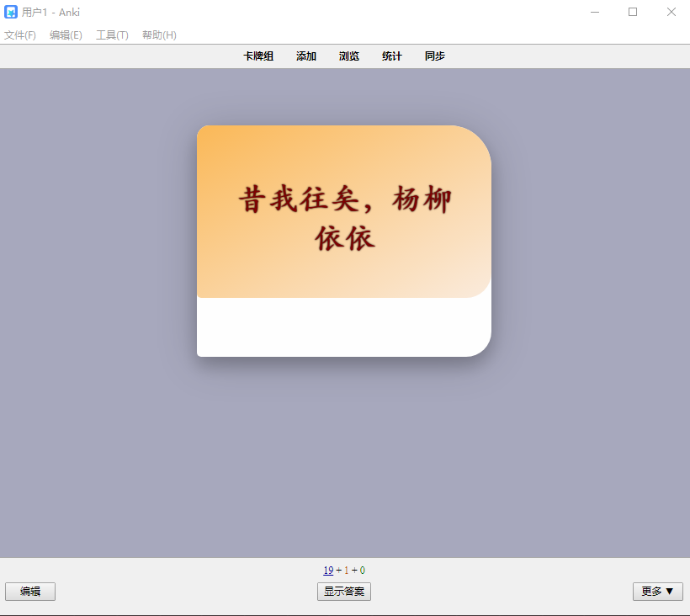This screenshot has height=616, width=690.
Task: Click the card text 昔我往矣，杨柳依依
Action: click(344, 219)
